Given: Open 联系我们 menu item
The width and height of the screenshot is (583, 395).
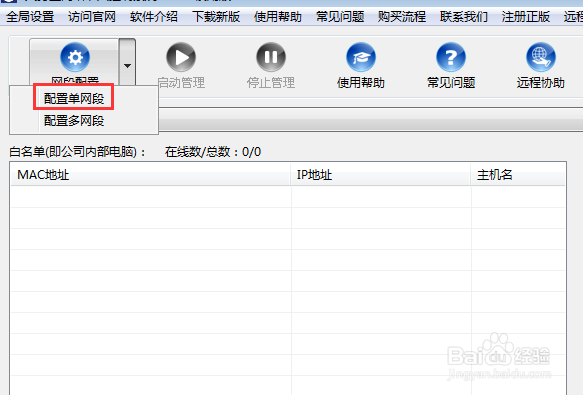Looking at the screenshot, I should [x=464, y=17].
